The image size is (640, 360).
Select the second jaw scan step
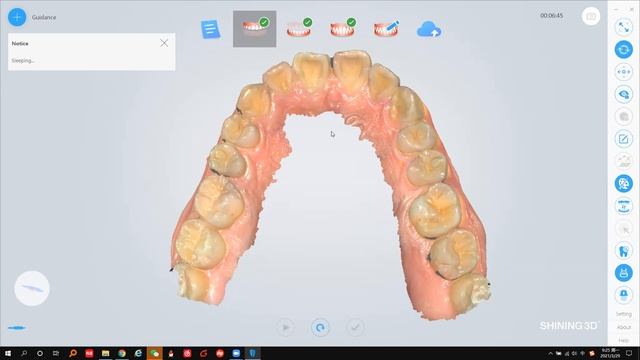(x=299, y=28)
